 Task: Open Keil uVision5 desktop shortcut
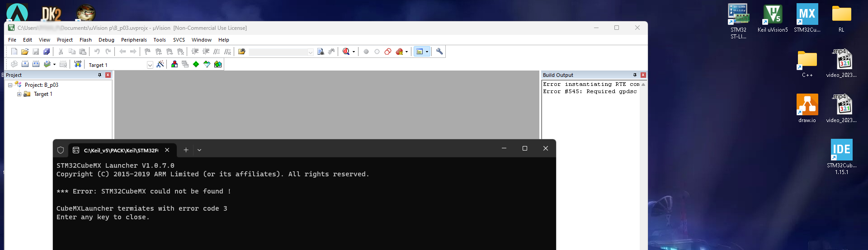point(773,19)
